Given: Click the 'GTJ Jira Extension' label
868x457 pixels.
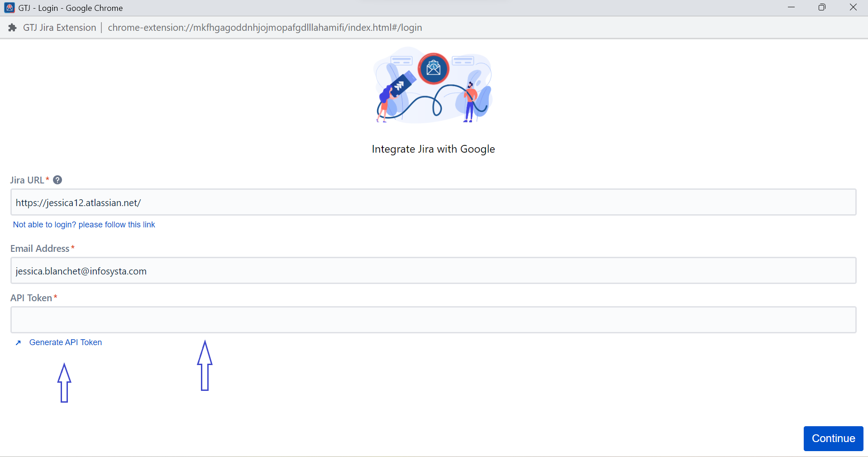Looking at the screenshot, I should tap(59, 28).
